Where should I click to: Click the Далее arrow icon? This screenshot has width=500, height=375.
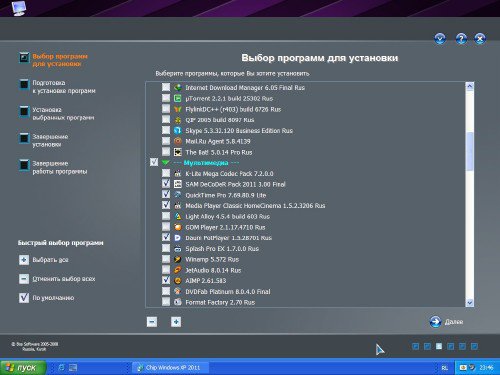[x=435, y=322]
